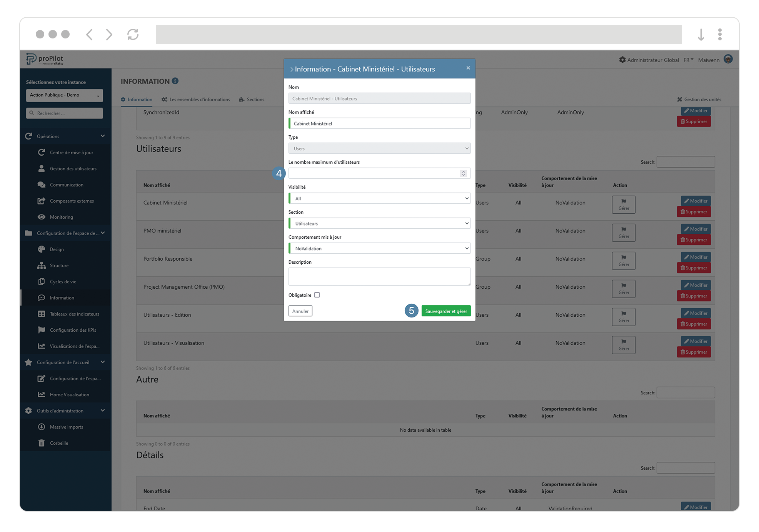Click the browser reload icon

coord(133,35)
